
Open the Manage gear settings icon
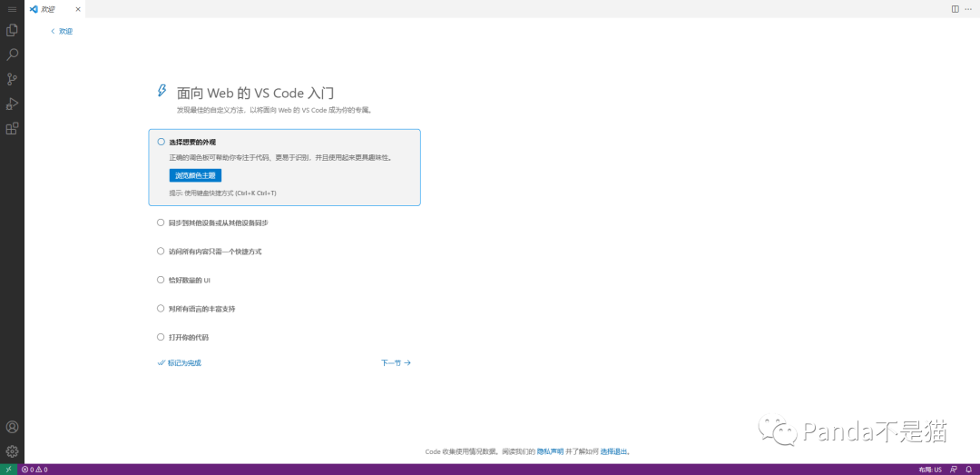coord(12,451)
